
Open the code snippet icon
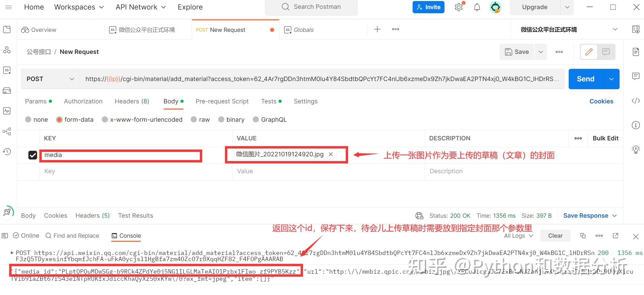[636, 101]
